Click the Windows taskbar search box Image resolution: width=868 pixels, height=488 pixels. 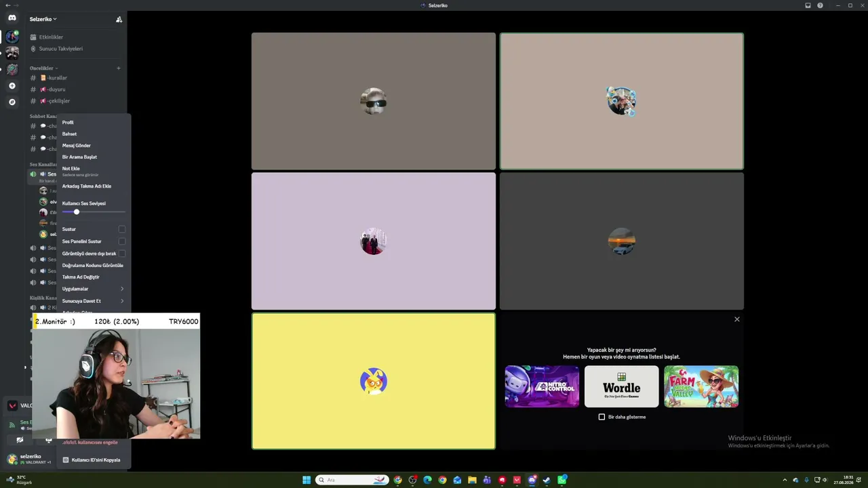(x=352, y=480)
